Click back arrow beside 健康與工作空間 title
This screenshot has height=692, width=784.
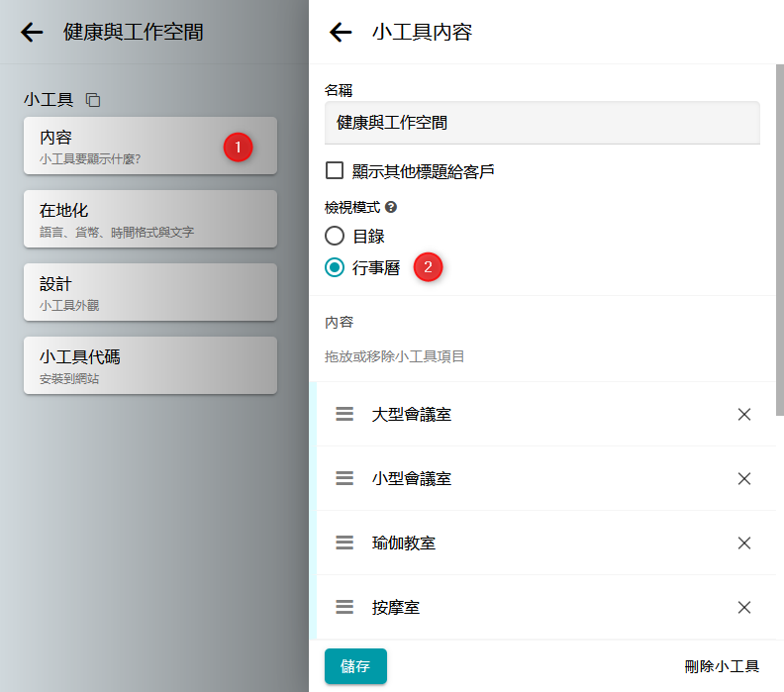click(x=32, y=33)
